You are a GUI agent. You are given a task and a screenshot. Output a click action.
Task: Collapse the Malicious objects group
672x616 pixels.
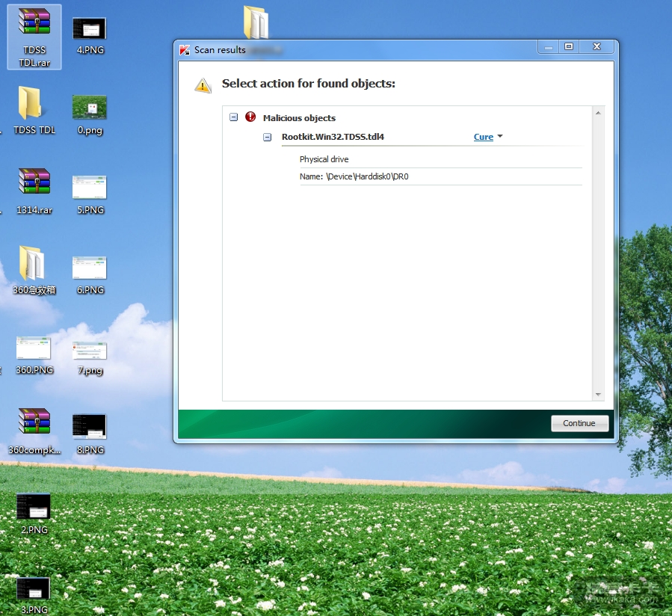pyautogui.click(x=233, y=117)
